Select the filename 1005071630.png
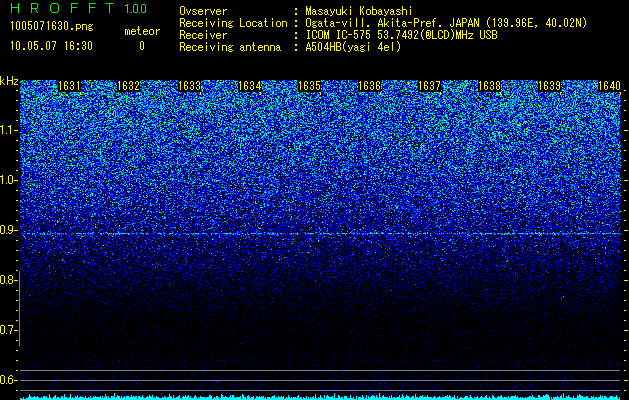629x400 pixels. tap(51, 26)
